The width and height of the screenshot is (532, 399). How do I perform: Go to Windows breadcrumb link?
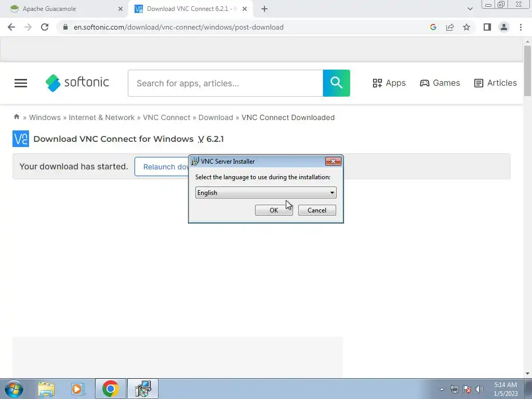coord(45,117)
